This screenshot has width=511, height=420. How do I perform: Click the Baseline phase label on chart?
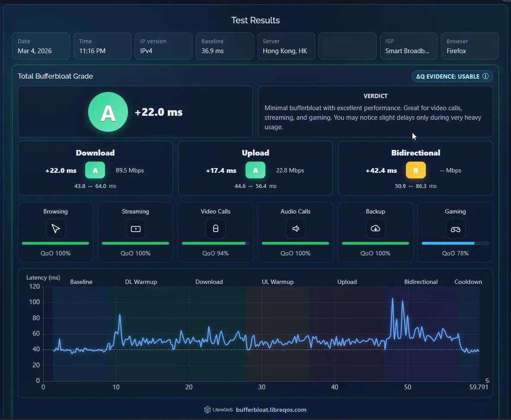pyautogui.click(x=81, y=282)
